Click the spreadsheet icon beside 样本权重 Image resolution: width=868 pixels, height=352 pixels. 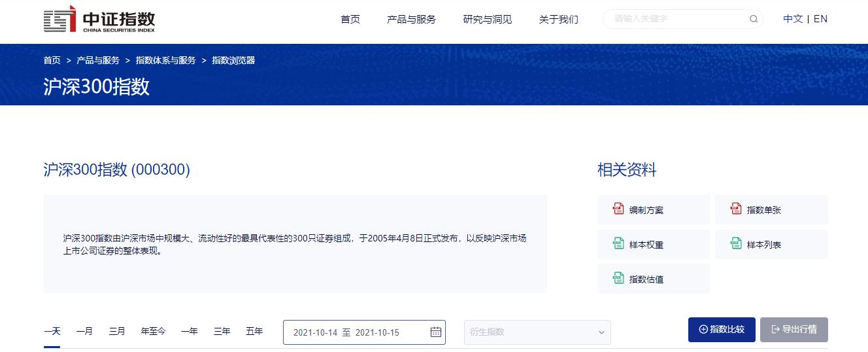click(x=618, y=243)
